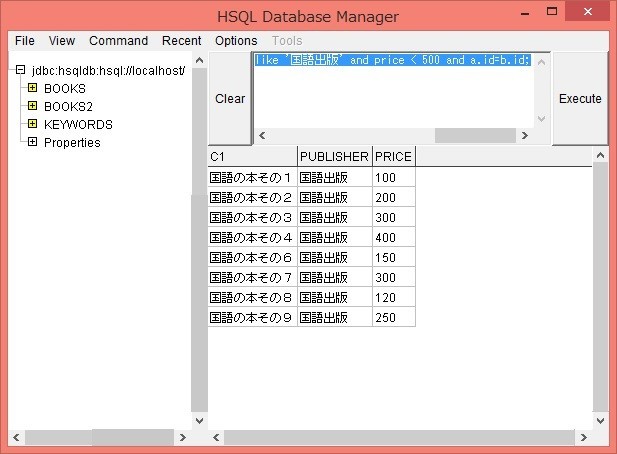Click the tree panel horizontal scrollbar thumb
This screenshot has height=454, width=617.
(133, 437)
